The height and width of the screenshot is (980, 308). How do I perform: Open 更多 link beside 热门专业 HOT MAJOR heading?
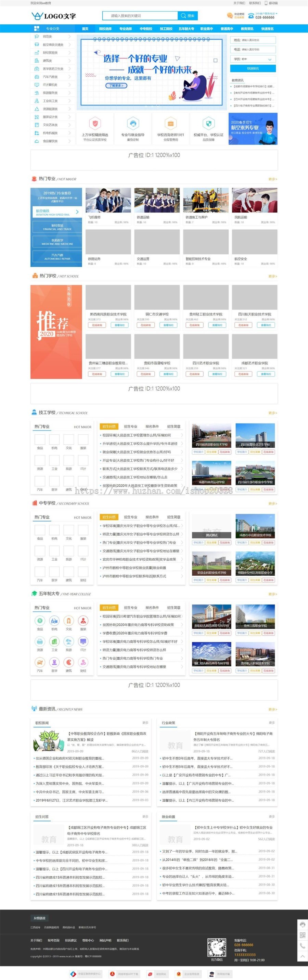point(273,179)
